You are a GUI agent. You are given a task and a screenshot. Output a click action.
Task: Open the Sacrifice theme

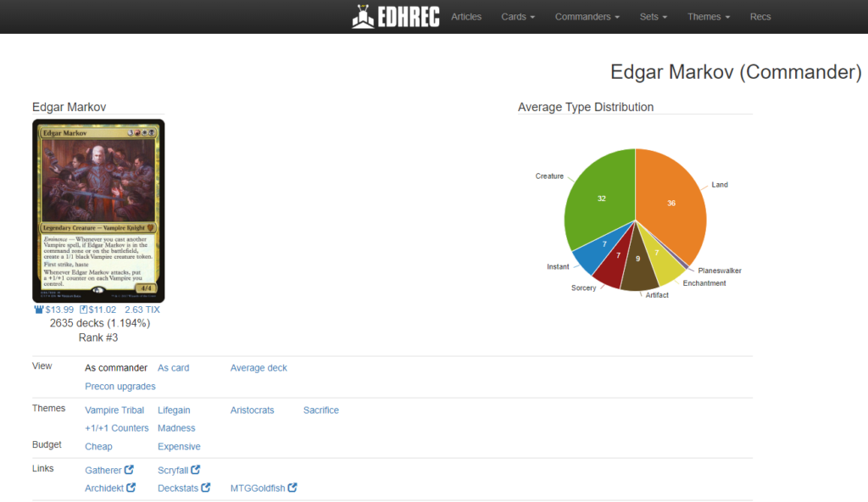tap(321, 410)
